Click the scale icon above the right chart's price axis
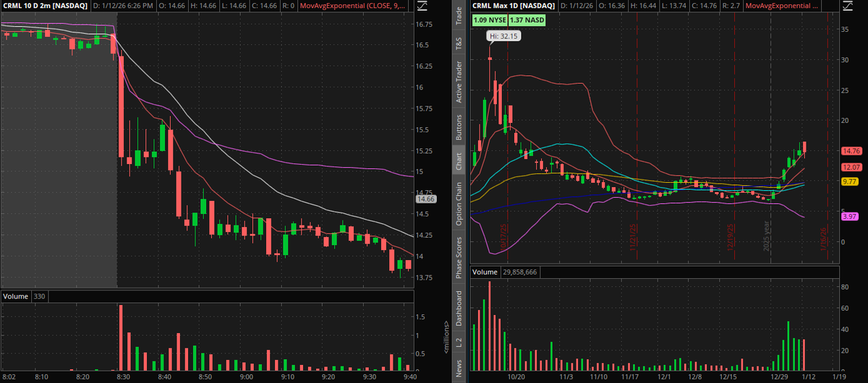 (x=848, y=6)
